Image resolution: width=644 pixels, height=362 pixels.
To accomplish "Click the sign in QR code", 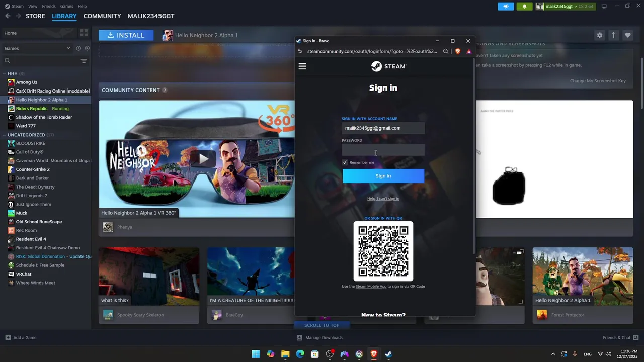I will [383, 251].
